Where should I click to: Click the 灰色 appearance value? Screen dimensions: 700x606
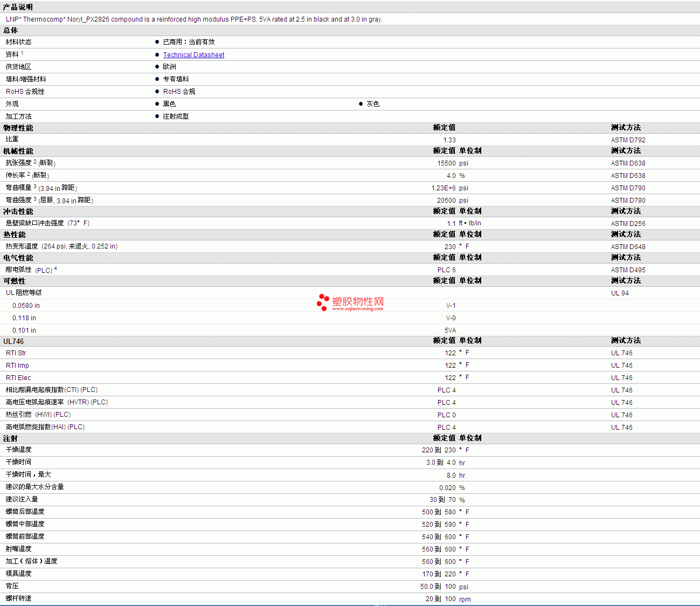coord(373,104)
